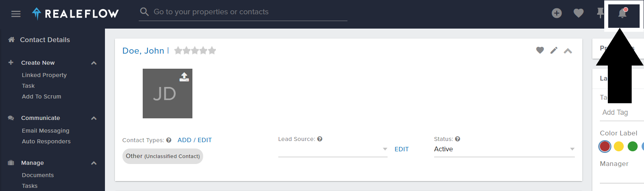Favorite John Doe with the heart icon
Viewport: 644px width, 191px height.
[x=540, y=50]
